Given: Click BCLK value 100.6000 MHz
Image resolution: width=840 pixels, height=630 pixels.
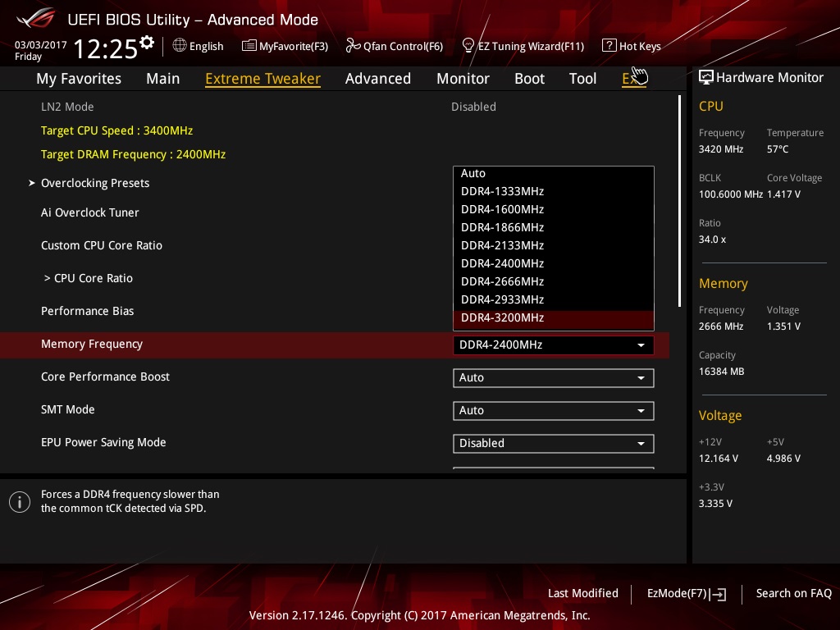Looking at the screenshot, I should point(731,194).
